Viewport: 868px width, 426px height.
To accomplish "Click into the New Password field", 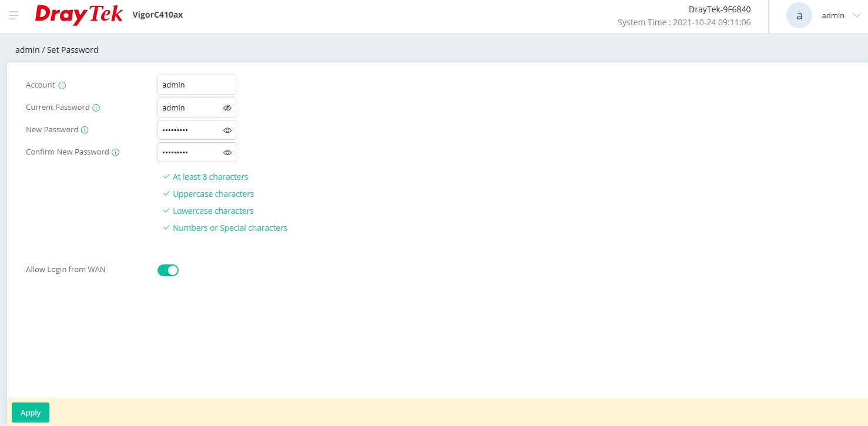I will (189, 130).
